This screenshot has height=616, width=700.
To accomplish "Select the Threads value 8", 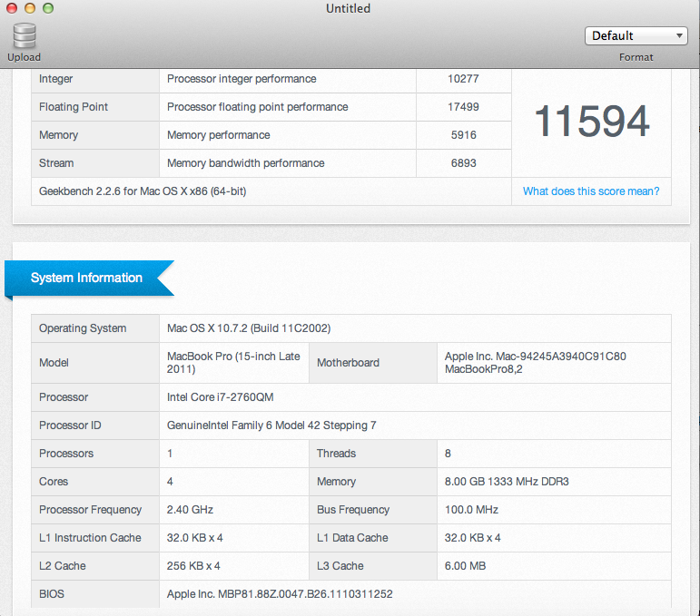I will (448, 454).
